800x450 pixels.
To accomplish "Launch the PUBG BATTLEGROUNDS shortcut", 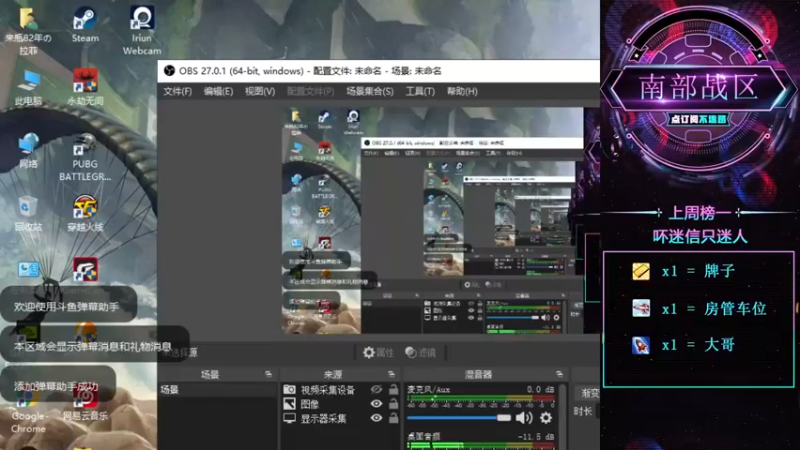I will tap(85, 157).
